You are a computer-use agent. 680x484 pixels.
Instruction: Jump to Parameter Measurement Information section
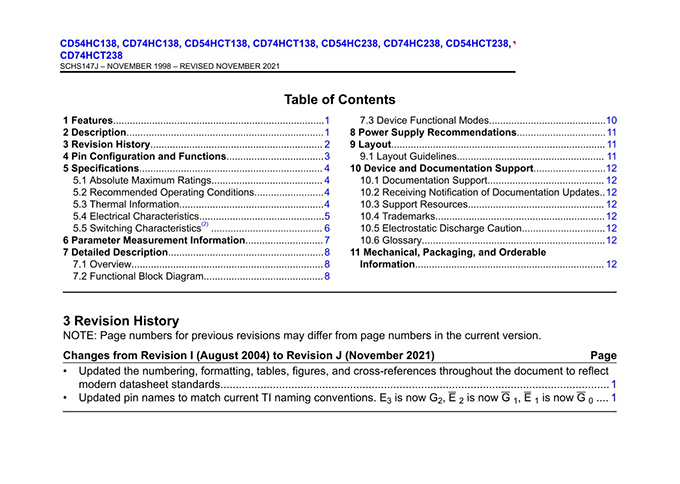[x=153, y=240]
